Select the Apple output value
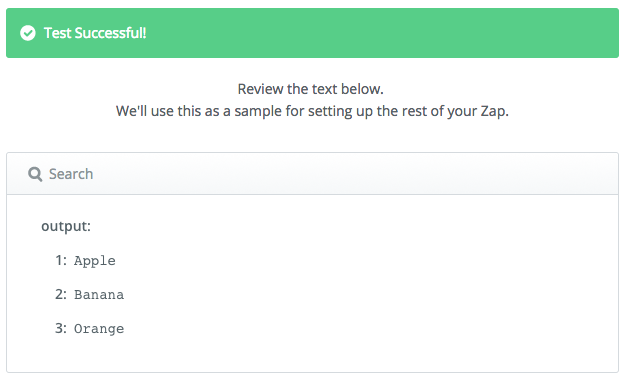This screenshot has height=382, width=629. tap(95, 261)
